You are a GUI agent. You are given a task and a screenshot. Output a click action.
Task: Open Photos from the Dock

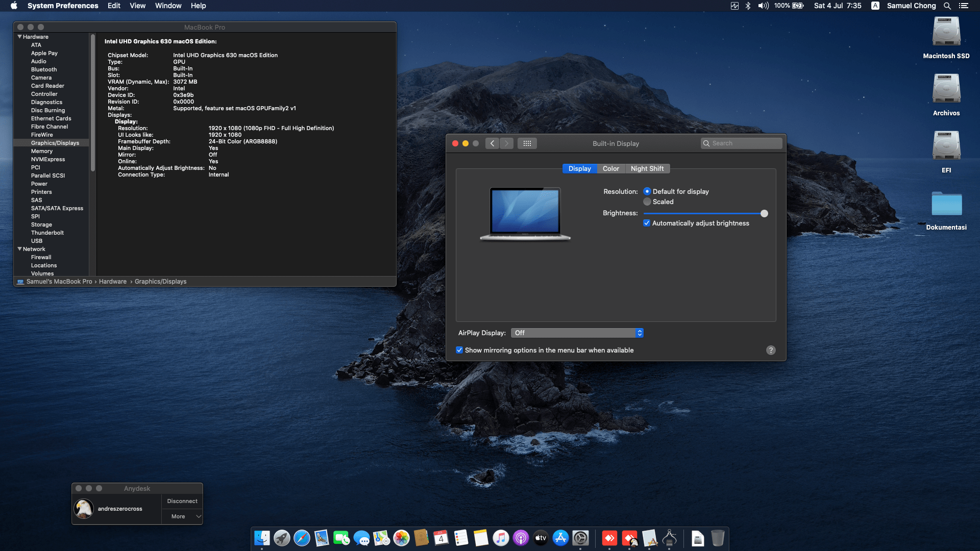pyautogui.click(x=401, y=538)
